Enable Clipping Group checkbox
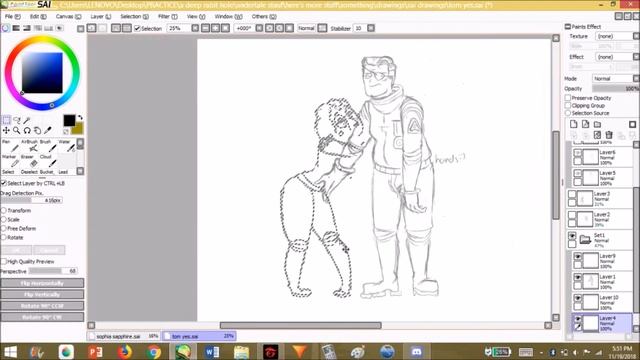The width and height of the screenshot is (640, 360). click(x=568, y=105)
